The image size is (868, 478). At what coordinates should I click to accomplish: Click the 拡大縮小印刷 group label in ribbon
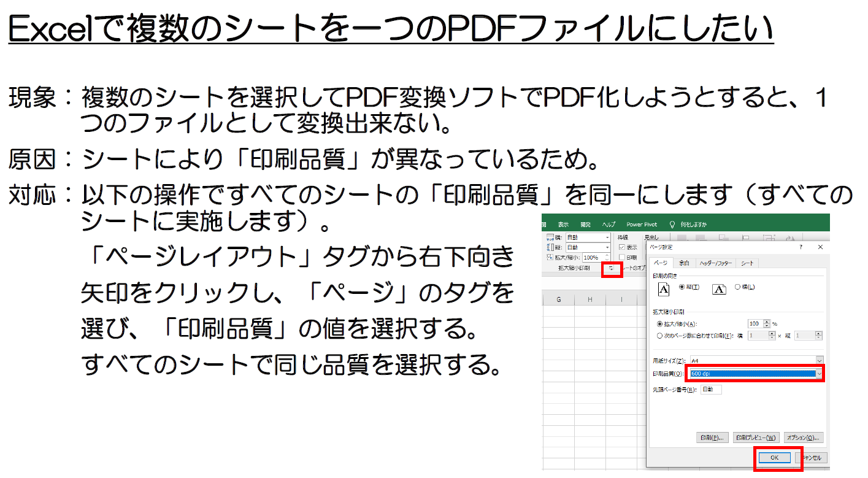click(574, 268)
